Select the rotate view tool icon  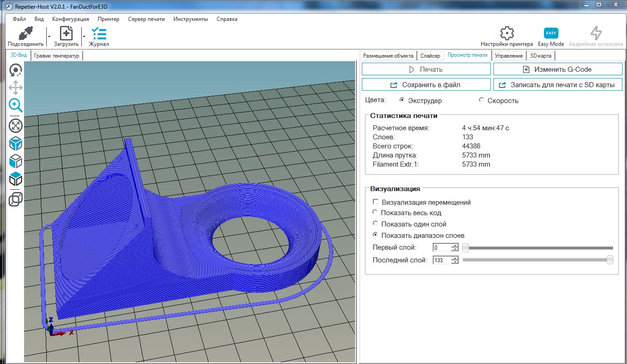(x=15, y=70)
